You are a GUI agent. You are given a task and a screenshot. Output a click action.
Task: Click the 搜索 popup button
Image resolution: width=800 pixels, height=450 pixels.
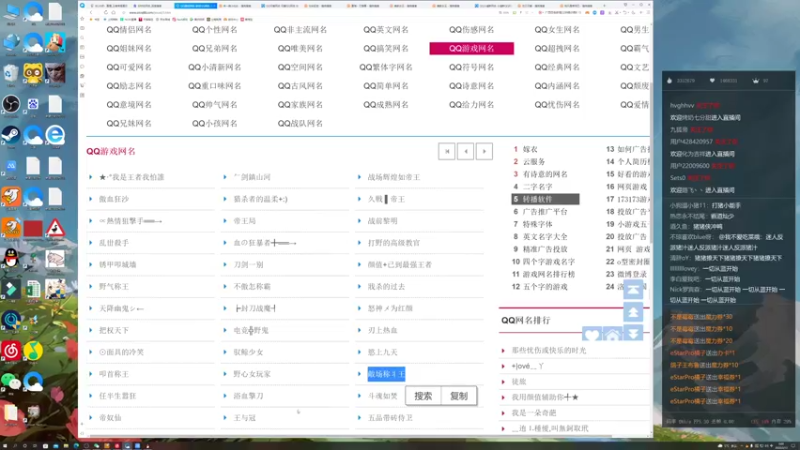pos(423,396)
